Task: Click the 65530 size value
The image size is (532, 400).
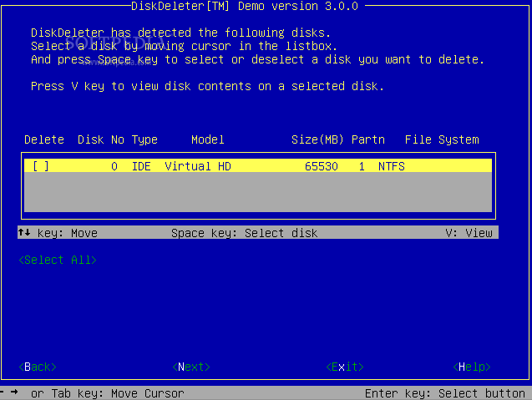Action: point(322,166)
